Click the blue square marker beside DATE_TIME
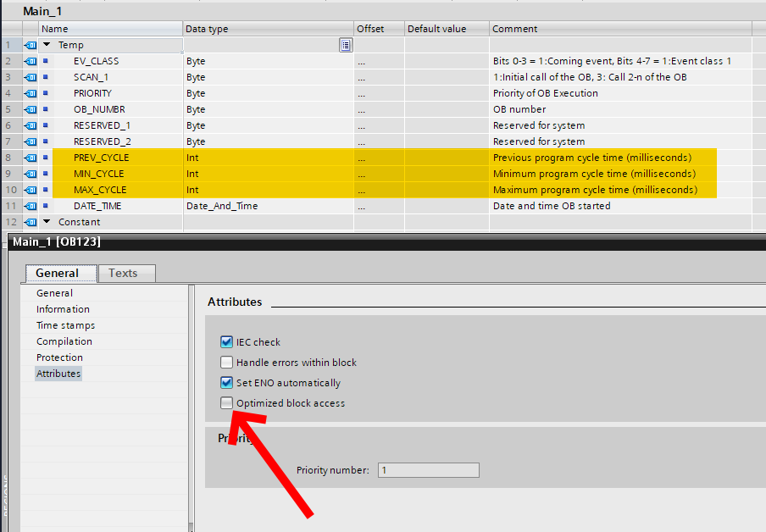The height and width of the screenshot is (532, 766). coord(46,206)
